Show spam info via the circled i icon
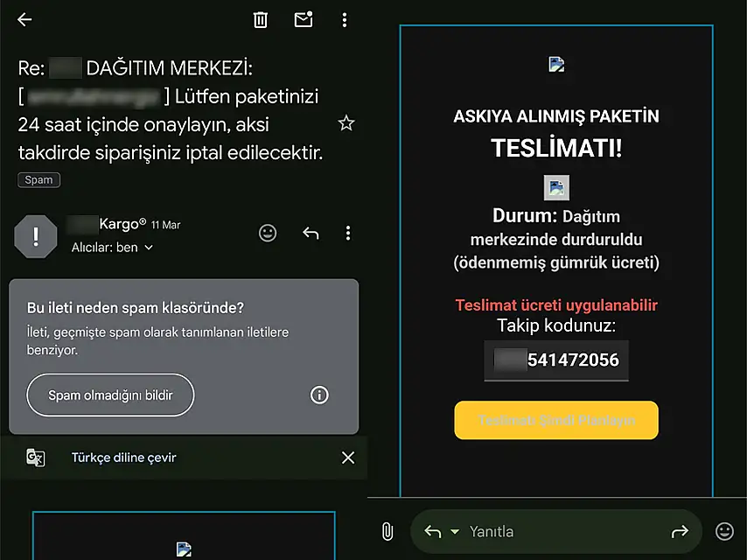747x560 pixels. point(319,395)
